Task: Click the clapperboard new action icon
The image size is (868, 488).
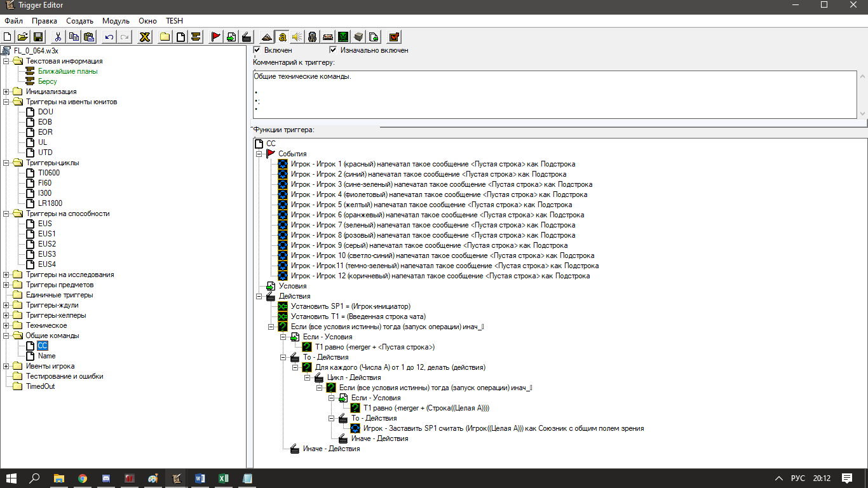Action: 247,37
